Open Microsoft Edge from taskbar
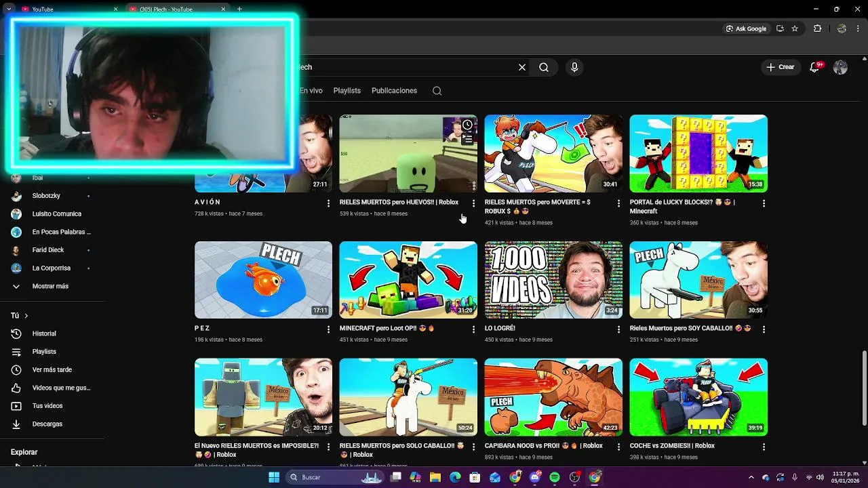 455,477
